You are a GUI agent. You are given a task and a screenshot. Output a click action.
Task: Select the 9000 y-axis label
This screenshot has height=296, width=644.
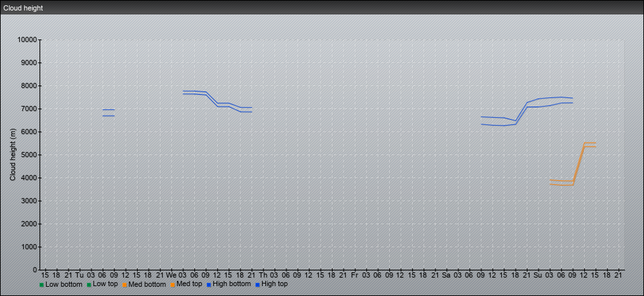point(29,62)
